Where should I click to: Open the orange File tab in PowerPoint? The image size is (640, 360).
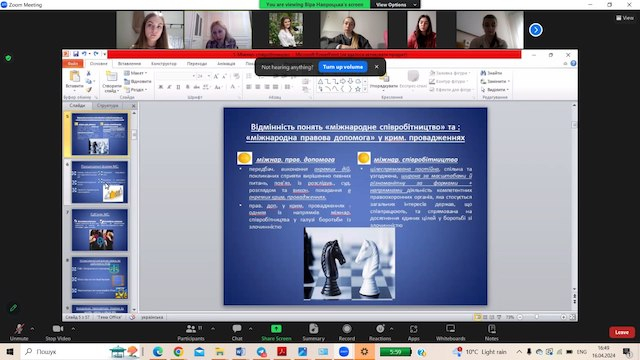[73, 63]
